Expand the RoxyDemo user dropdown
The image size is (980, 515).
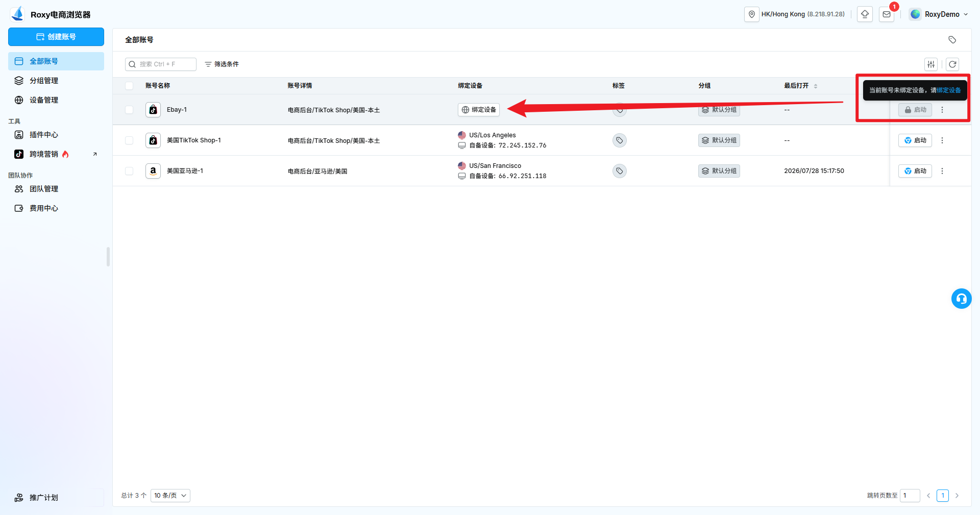(966, 14)
